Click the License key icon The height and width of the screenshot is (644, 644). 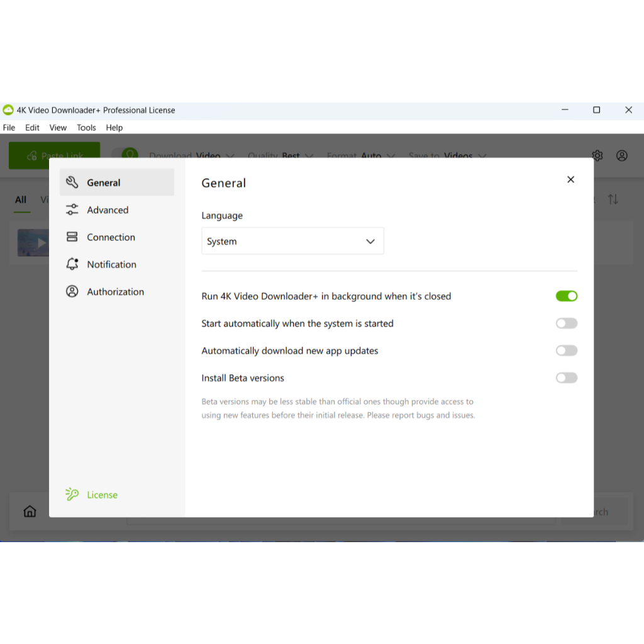click(x=72, y=494)
